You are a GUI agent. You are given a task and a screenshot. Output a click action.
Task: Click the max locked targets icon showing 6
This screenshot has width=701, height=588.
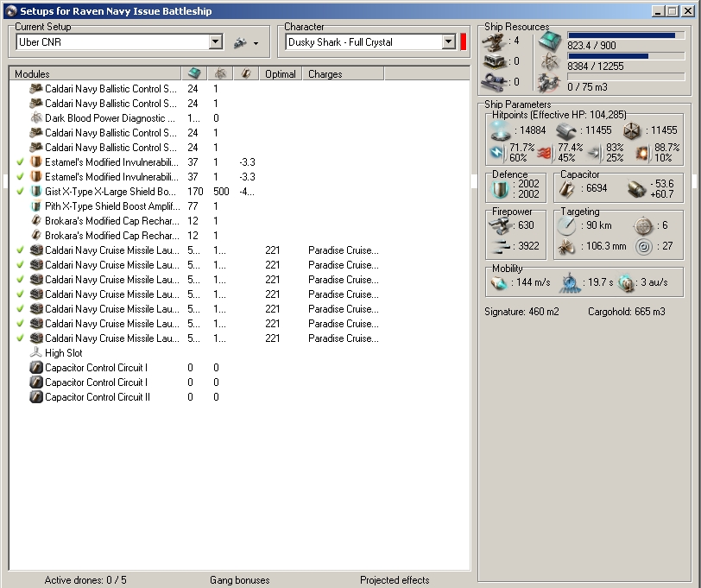tap(643, 226)
